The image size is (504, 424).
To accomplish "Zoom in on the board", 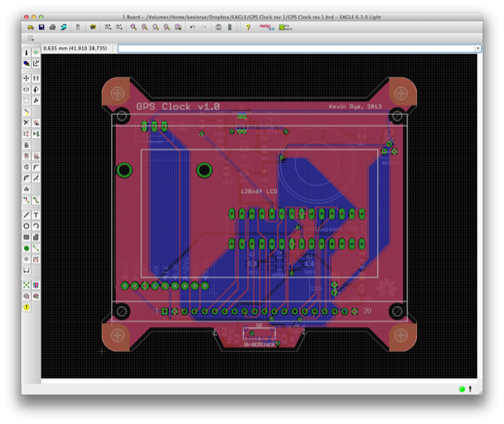I will [145, 28].
